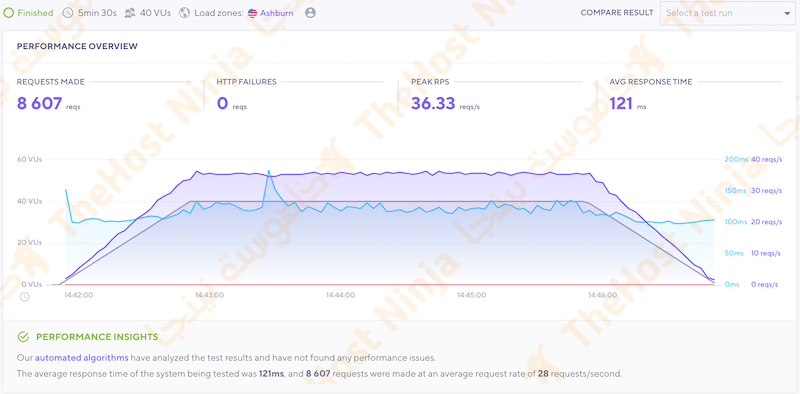
Task: Click the 14:43:00 time axis label
Action: (x=210, y=295)
